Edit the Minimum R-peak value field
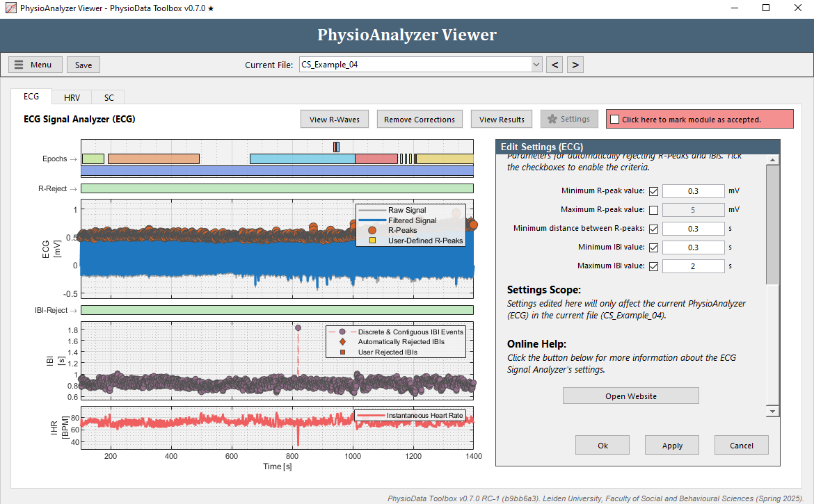 (693, 191)
